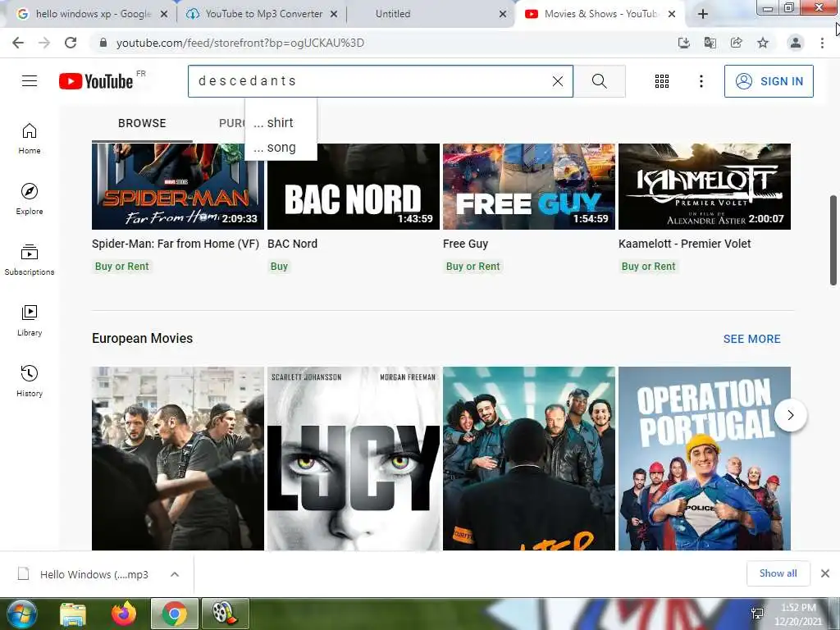Click Buy under BAC Nord
The height and width of the screenshot is (630, 840).
pos(279,267)
